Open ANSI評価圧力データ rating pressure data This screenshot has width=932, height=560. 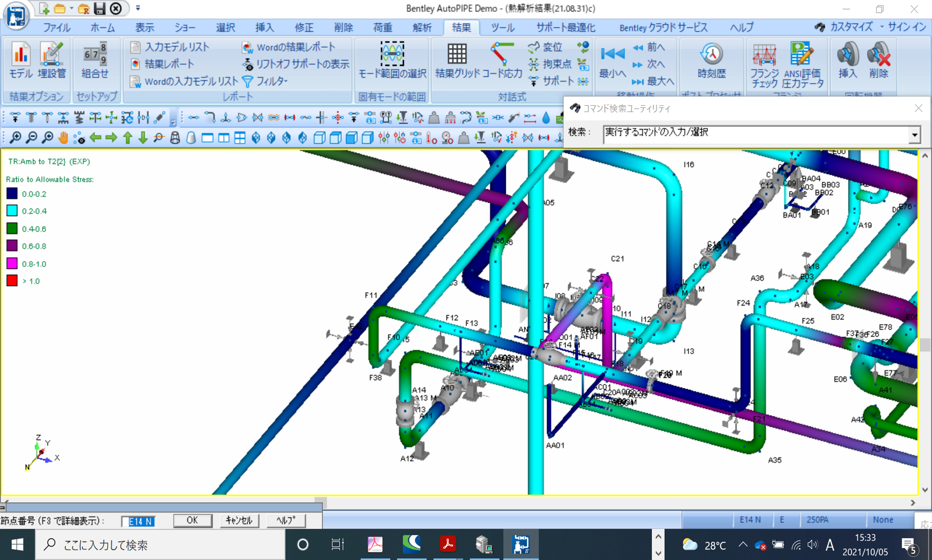pos(802,65)
